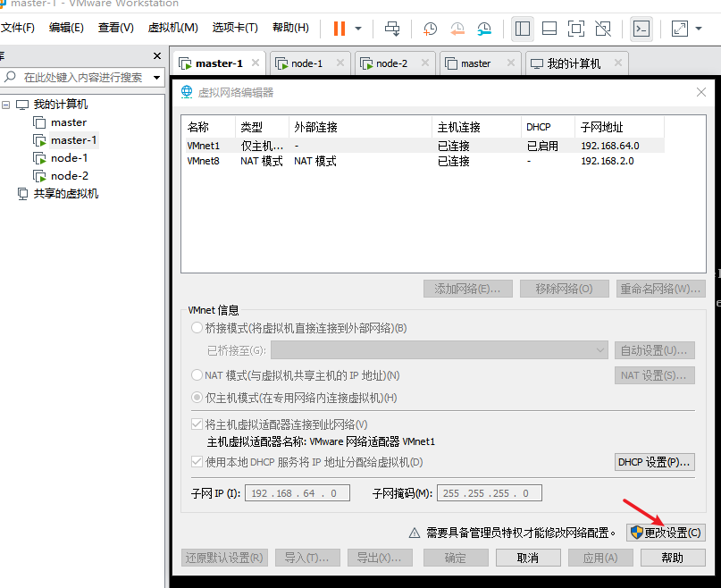
Task: Open the library search dropdown arrow
Action: [157, 77]
